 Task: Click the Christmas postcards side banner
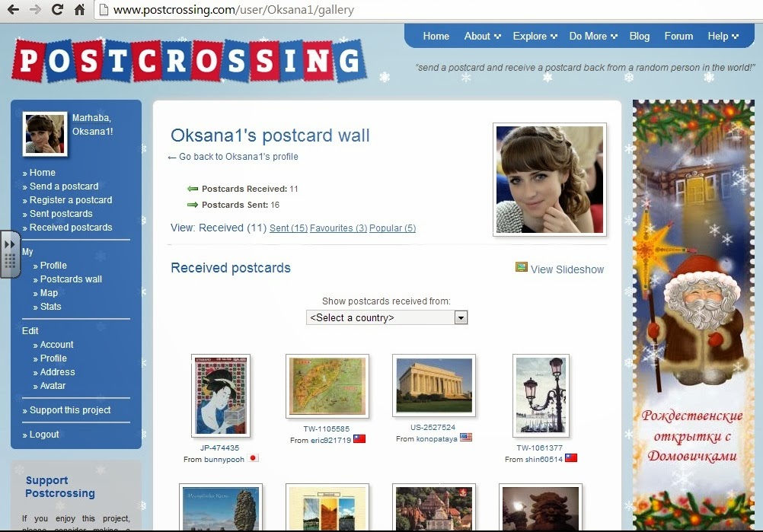[694, 315]
